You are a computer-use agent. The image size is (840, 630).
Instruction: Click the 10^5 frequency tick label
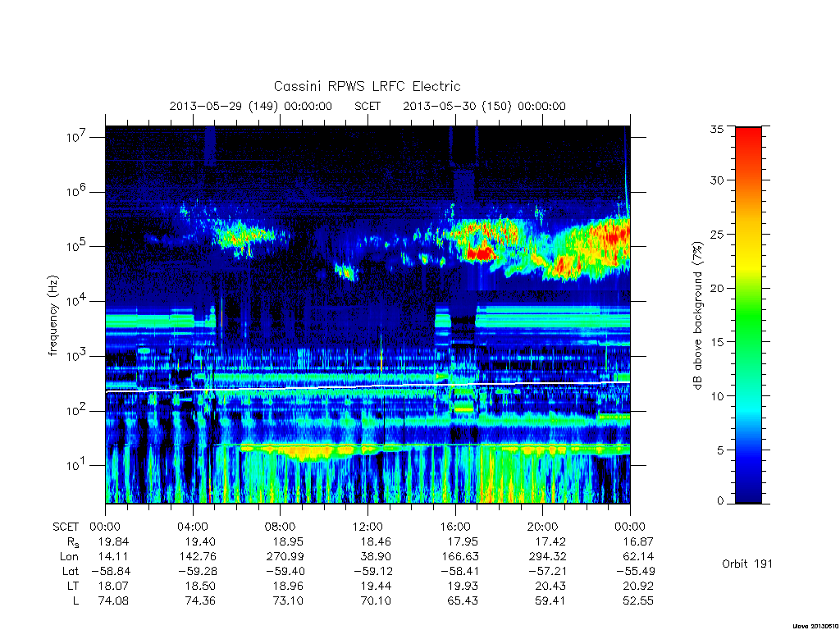pyautogui.click(x=76, y=246)
